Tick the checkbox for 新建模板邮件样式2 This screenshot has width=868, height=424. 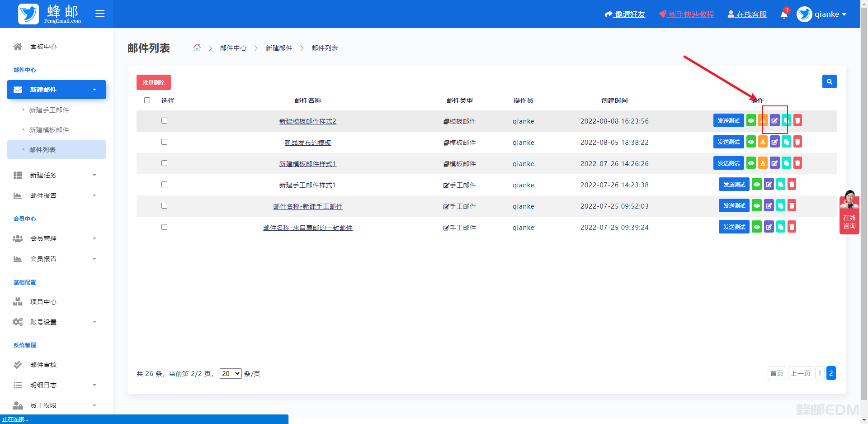164,121
